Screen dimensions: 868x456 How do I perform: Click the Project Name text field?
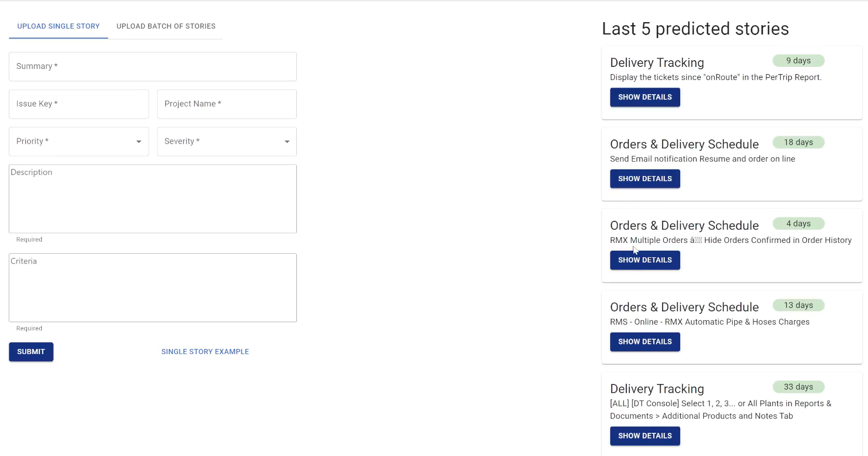click(x=227, y=104)
